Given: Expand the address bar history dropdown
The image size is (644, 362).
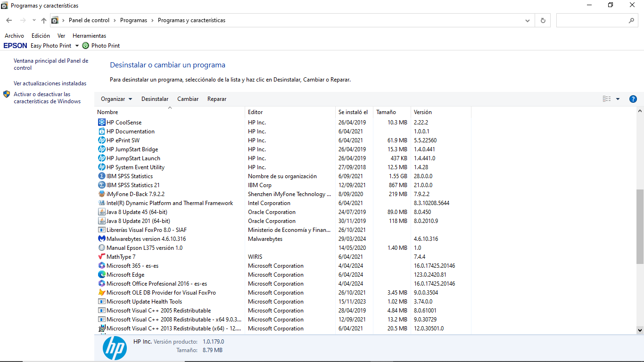Looking at the screenshot, I should 528,20.
